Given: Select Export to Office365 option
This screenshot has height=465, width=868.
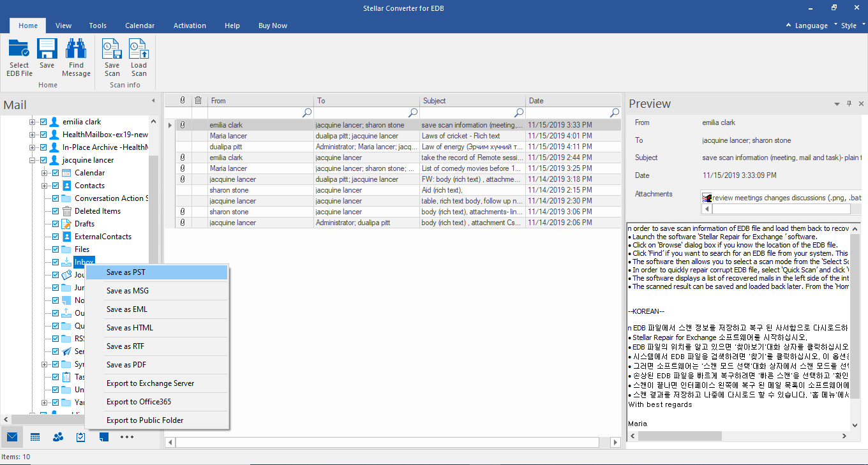Looking at the screenshot, I should (157, 402).
